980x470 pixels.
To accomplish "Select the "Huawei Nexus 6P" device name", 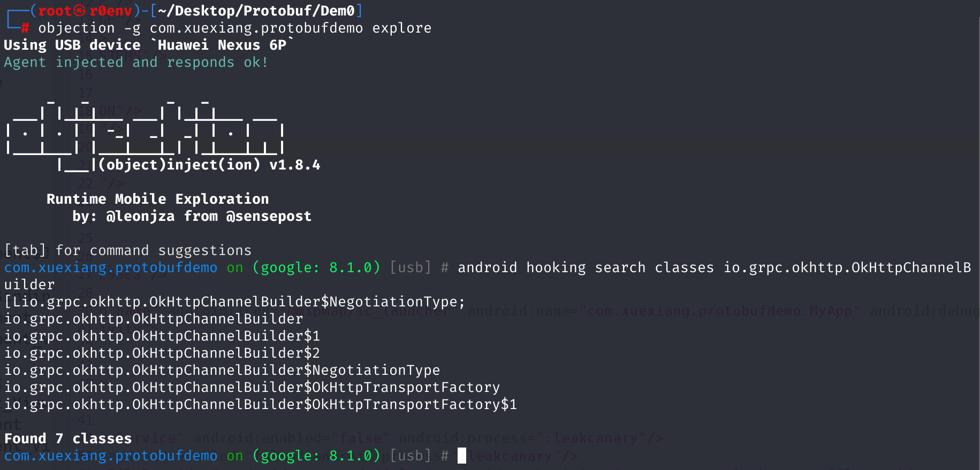I will (x=222, y=45).
